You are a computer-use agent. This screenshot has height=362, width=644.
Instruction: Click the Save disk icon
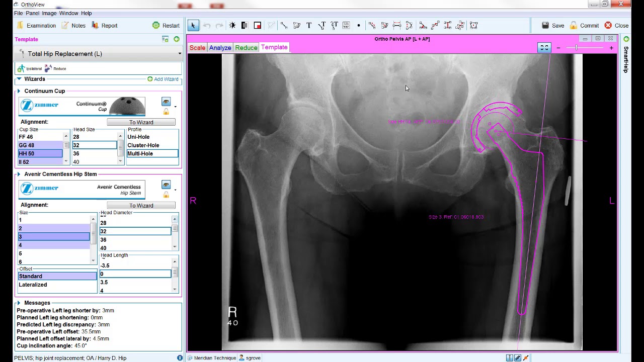tap(545, 25)
